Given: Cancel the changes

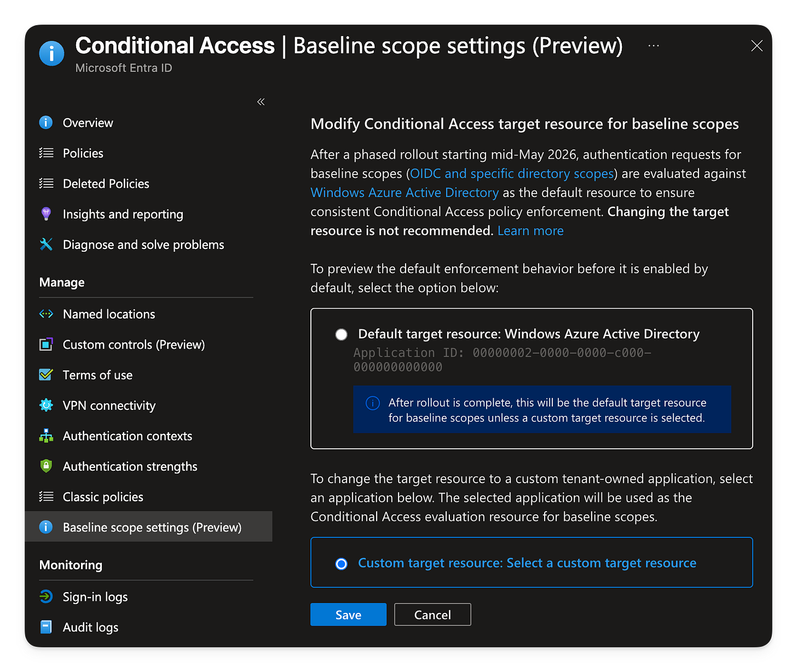Looking at the screenshot, I should (x=432, y=615).
